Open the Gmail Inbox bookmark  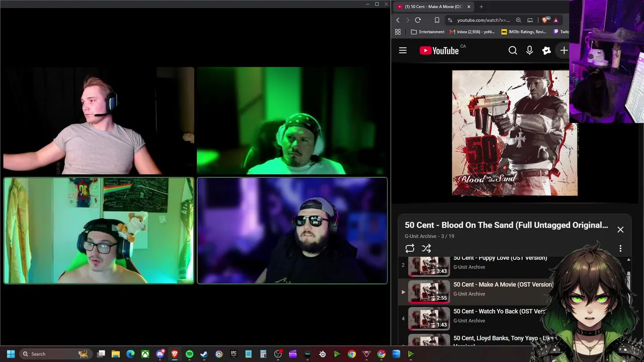pyautogui.click(x=472, y=32)
